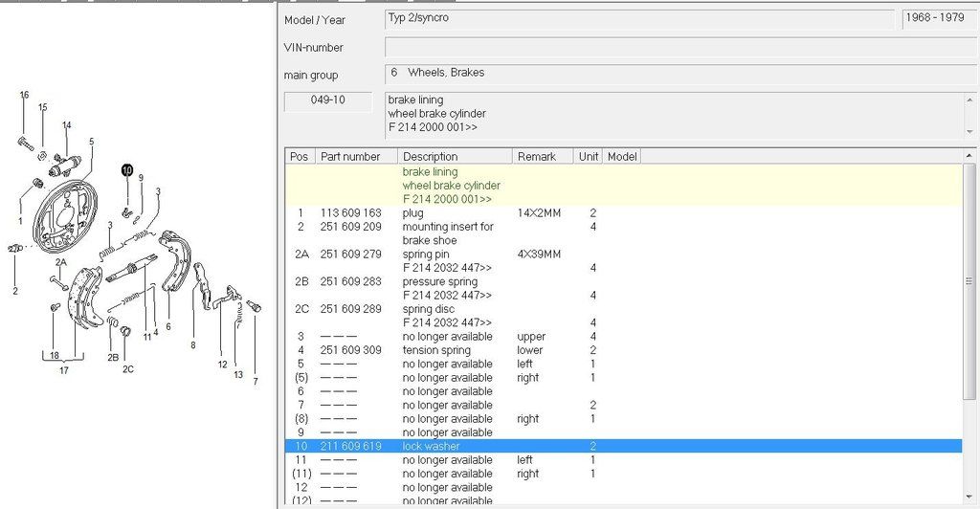Click callout 14 at wheel cylinder

coord(66,125)
